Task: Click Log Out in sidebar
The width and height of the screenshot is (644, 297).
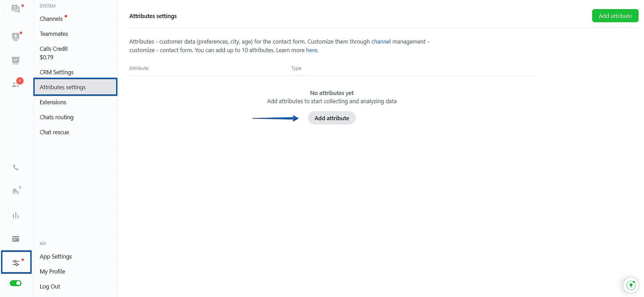Action: pyautogui.click(x=50, y=286)
